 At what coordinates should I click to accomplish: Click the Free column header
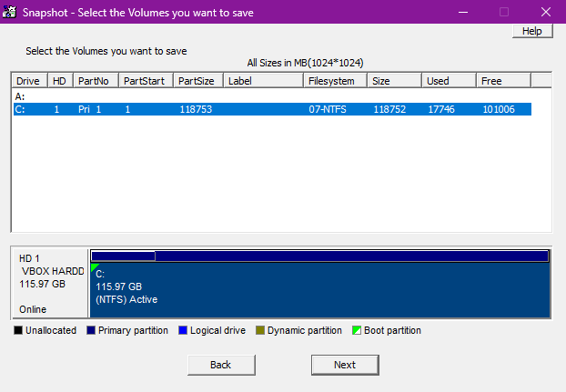(x=504, y=81)
